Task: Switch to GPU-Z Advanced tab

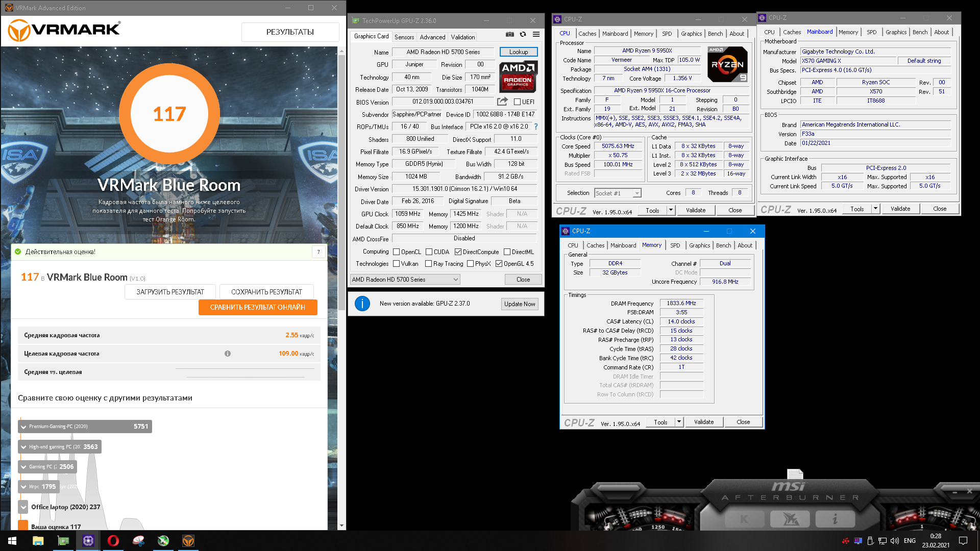Action: (432, 37)
